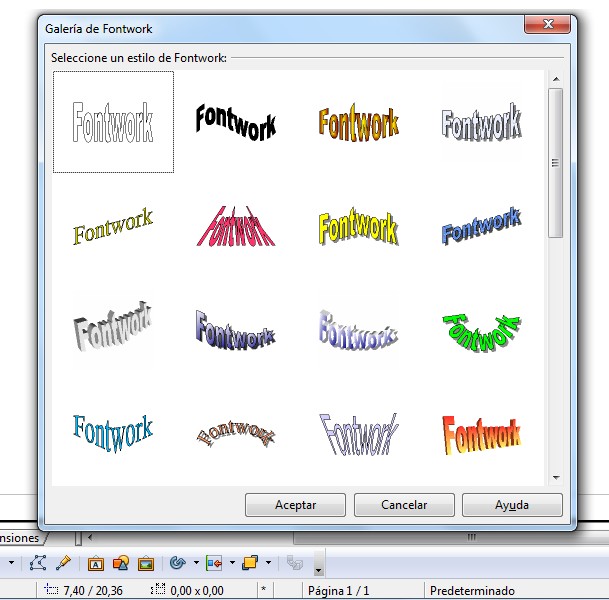Choose the black wavy Fontwork style
The height and width of the screenshot is (600, 609).
click(236, 122)
